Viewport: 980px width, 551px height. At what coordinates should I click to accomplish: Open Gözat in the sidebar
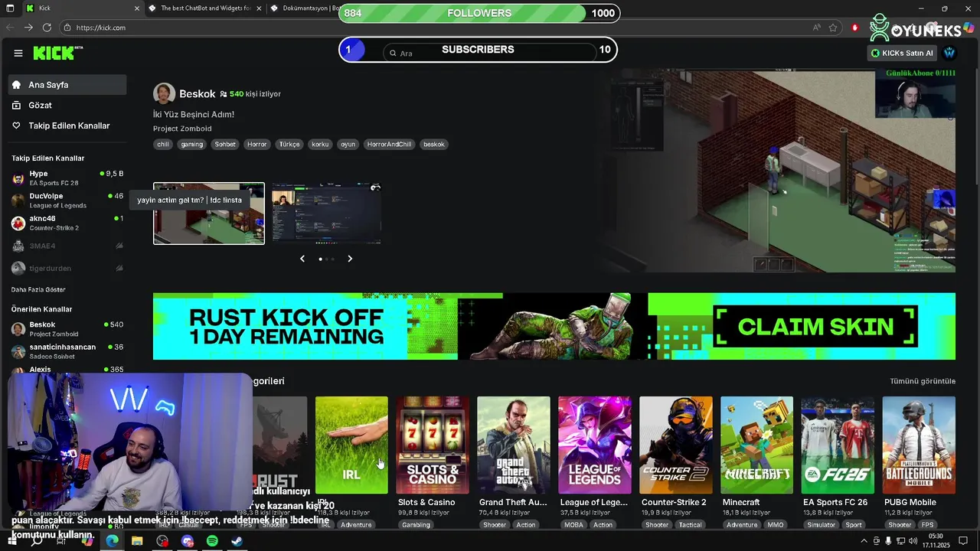coord(67,105)
